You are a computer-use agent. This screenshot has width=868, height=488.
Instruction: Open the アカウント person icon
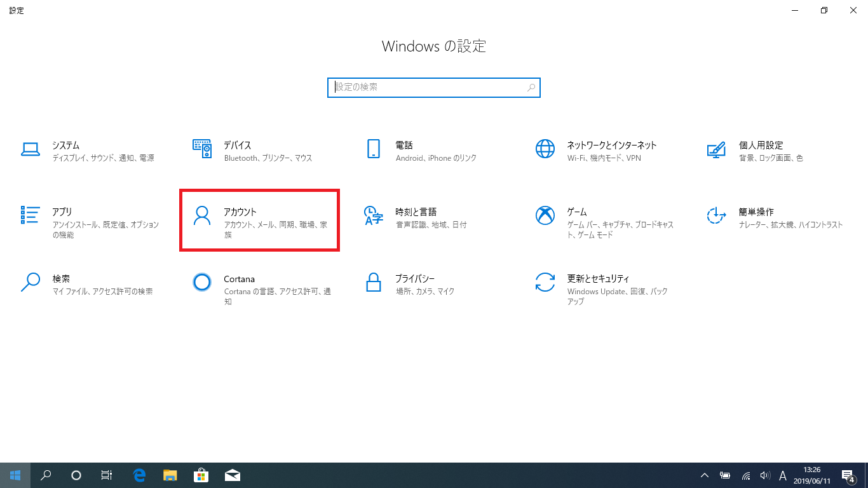pyautogui.click(x=202, y=215)
